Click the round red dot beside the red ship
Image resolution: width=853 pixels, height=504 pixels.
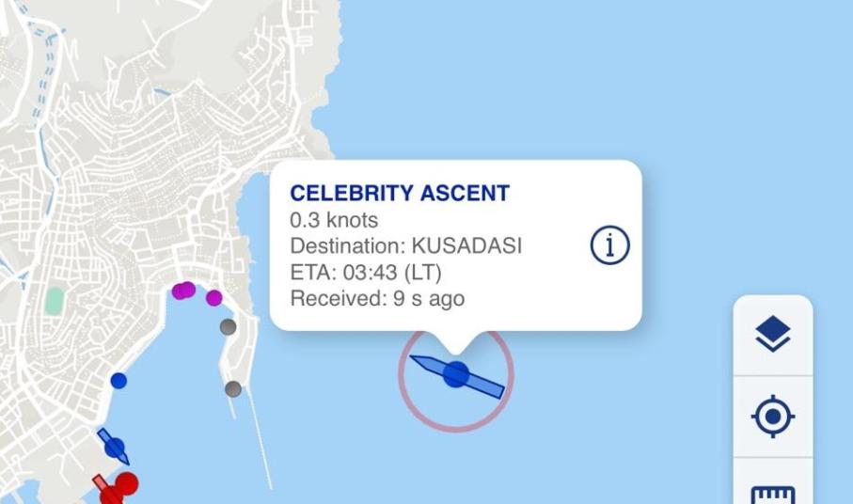(127, 483)
